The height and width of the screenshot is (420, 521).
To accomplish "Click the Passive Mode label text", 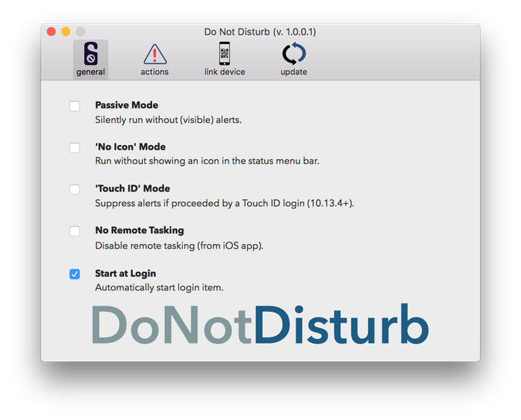I will [127, 105].
